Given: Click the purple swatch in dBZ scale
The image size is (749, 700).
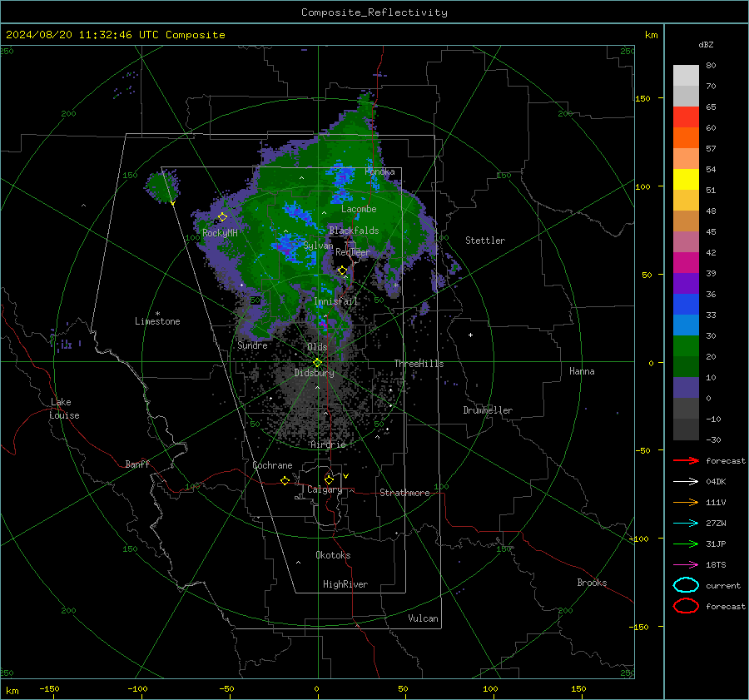Looking at the screenshot, I should point(686,283).
